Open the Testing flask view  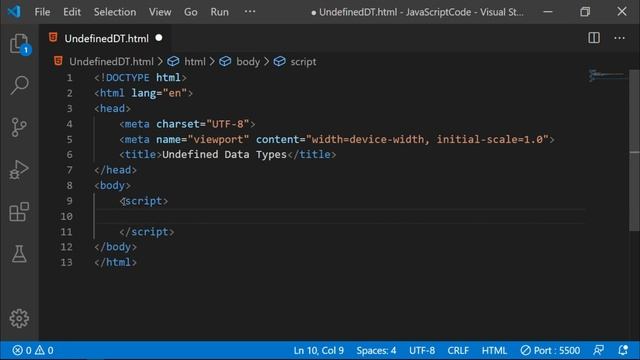click(x=19, y=253)
